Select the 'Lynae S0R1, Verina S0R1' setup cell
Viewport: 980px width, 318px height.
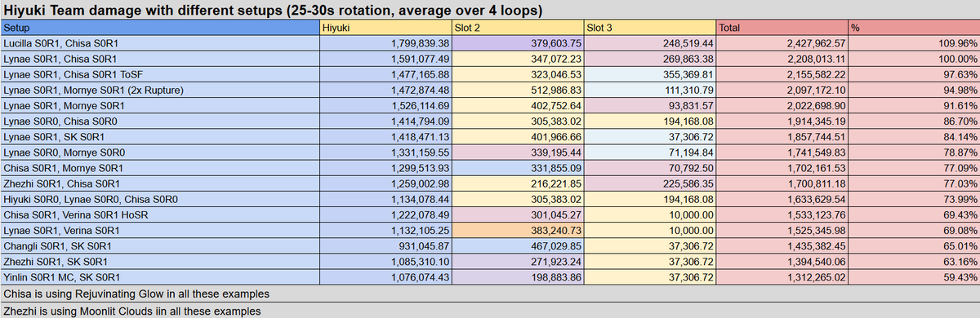point(160,231)
